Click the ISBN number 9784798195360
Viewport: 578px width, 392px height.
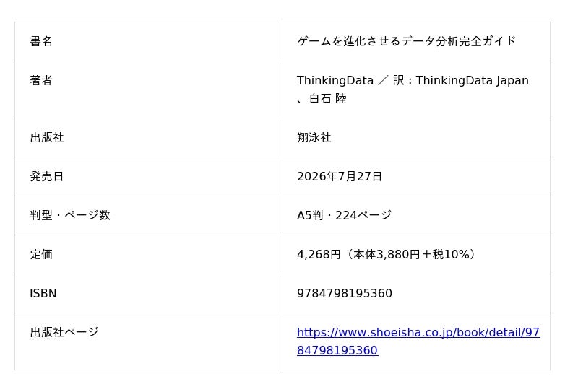345,294
